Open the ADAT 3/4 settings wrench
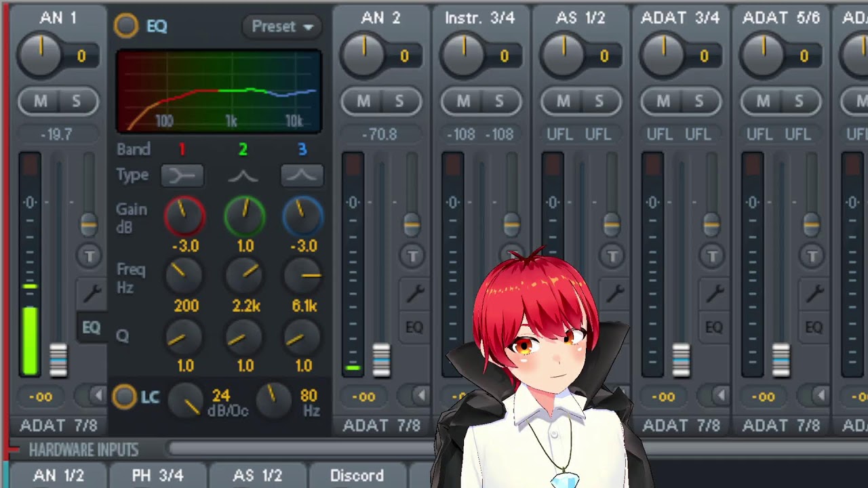 point(714,293)
